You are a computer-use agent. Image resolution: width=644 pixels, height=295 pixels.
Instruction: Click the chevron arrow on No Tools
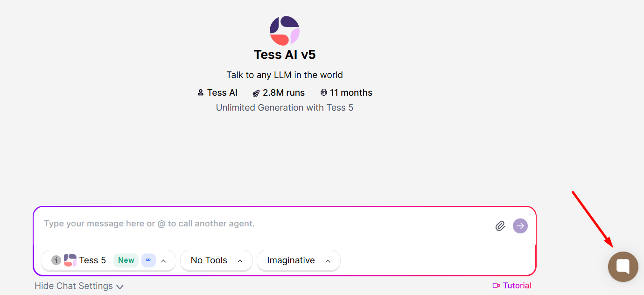[240, 261]
